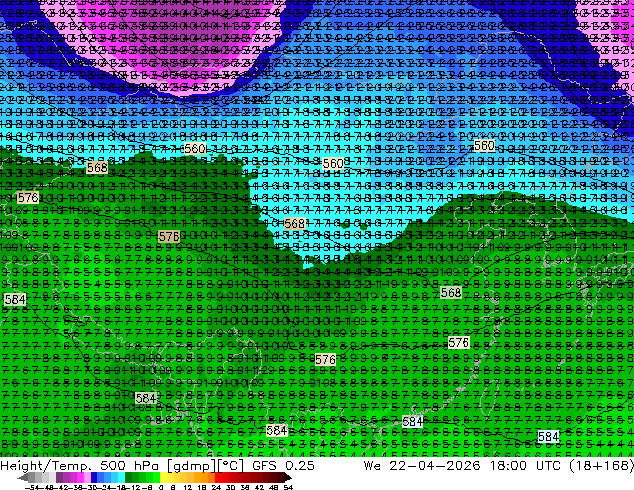
Task: Click the 'We' weekday abbreviation
Action: (x=372, y=465)
